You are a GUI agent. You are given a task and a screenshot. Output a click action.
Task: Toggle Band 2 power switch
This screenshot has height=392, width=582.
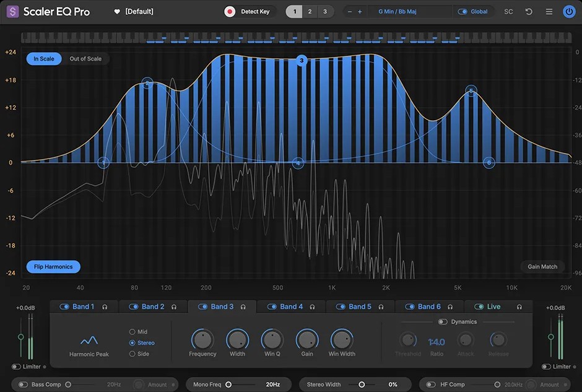[133, 307]
